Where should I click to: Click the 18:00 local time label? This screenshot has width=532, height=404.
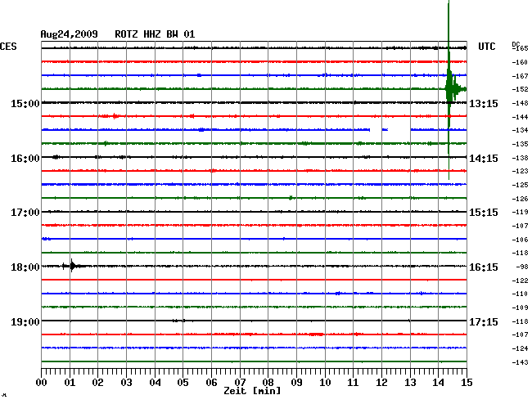pos(25,267)
